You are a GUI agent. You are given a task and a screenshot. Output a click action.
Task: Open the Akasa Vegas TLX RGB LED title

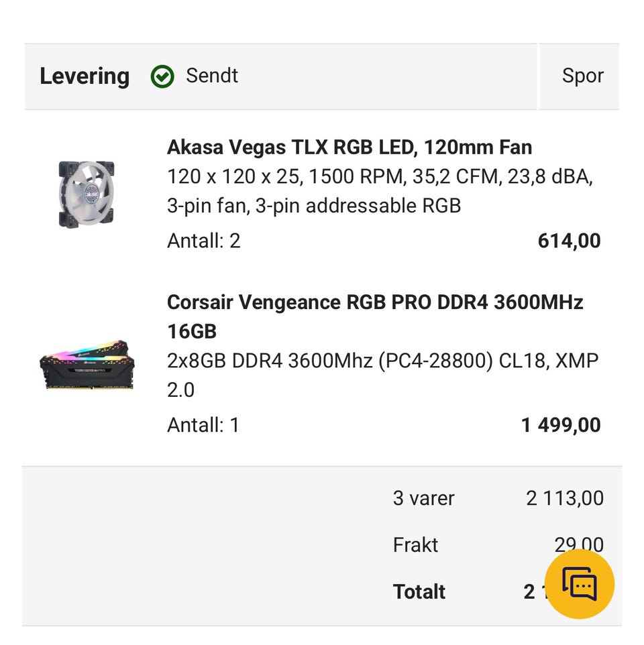[349, 147]
